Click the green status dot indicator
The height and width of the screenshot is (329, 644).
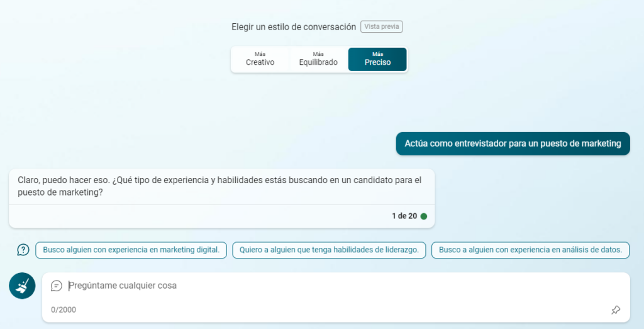coord(423,216)
